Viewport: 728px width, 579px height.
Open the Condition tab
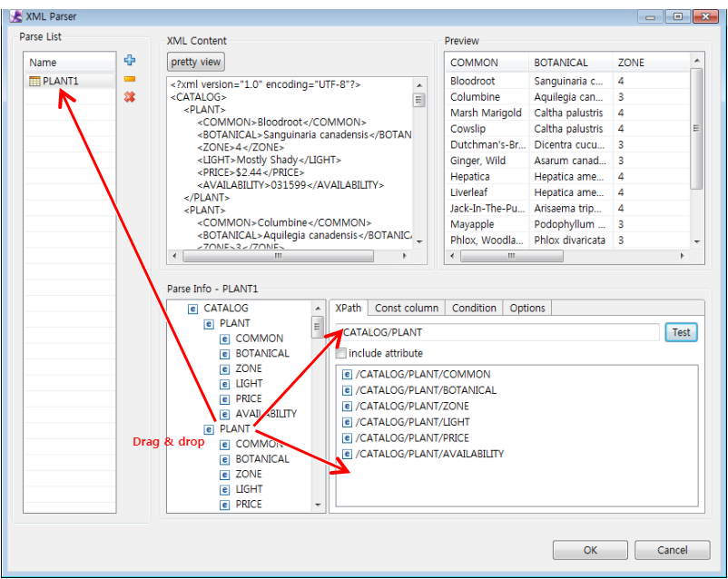click(x=474, y=309)
